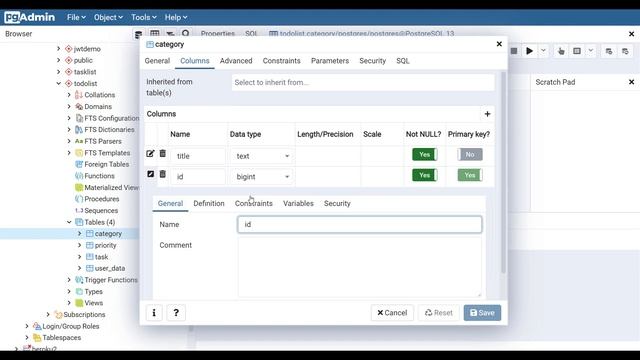
Task: Open the Help menu
Action: [176, 17]
